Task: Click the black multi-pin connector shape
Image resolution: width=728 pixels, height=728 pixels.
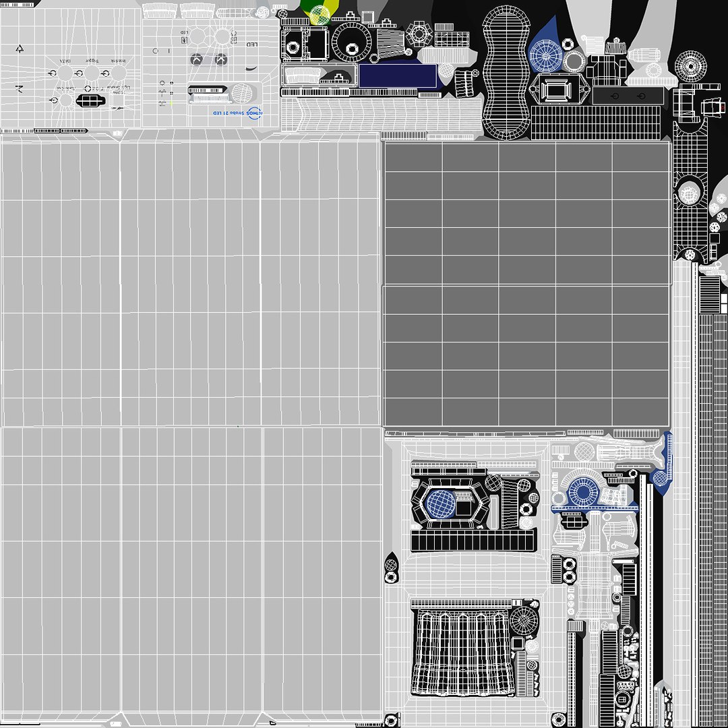Action: click(x=90, y=100)
